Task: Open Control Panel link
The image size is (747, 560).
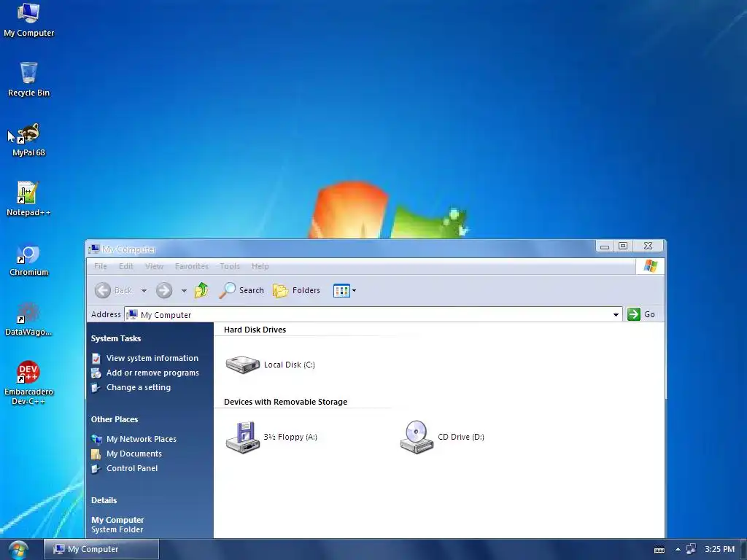Action: point(132,469)
